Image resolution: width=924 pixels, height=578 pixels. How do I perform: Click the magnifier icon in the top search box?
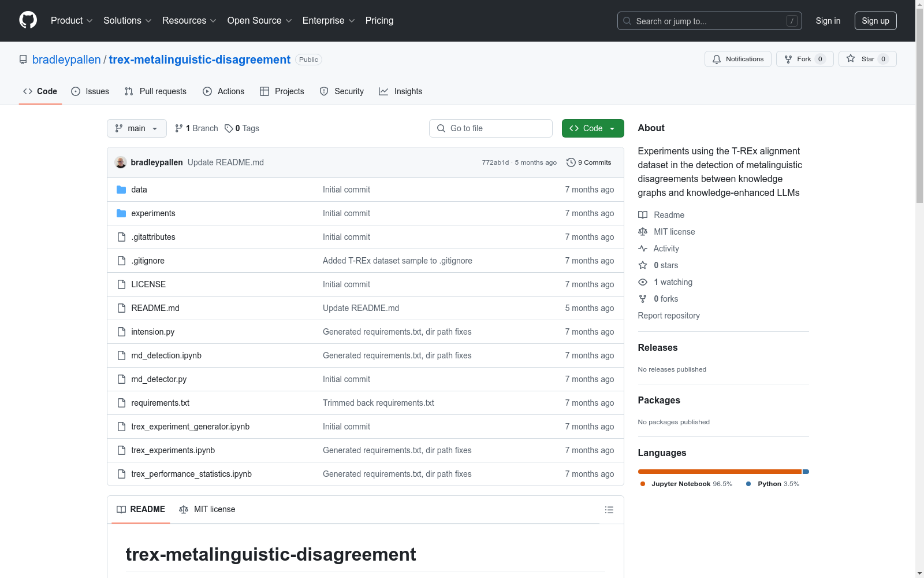[x=627, y=21]
